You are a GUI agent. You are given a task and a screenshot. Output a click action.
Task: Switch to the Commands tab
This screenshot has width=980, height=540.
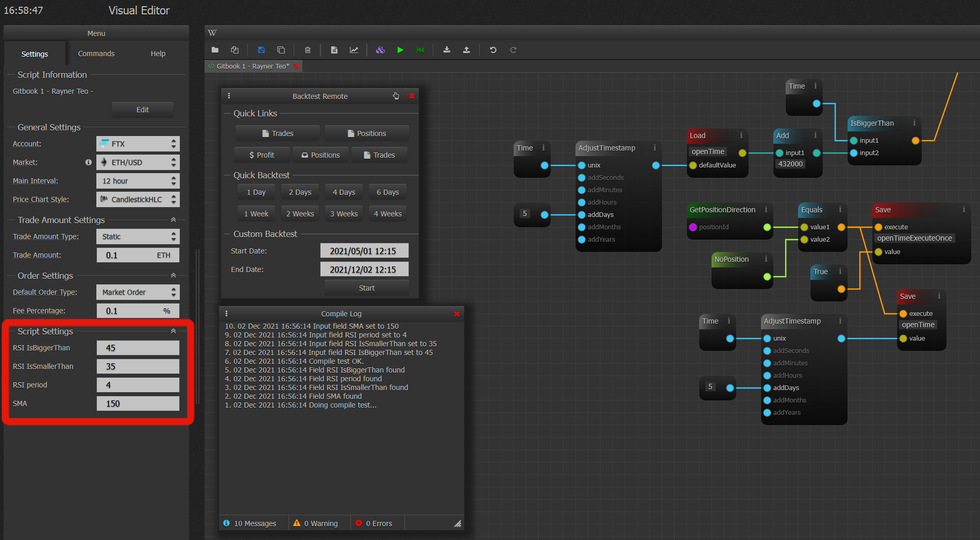click(96, 54)
